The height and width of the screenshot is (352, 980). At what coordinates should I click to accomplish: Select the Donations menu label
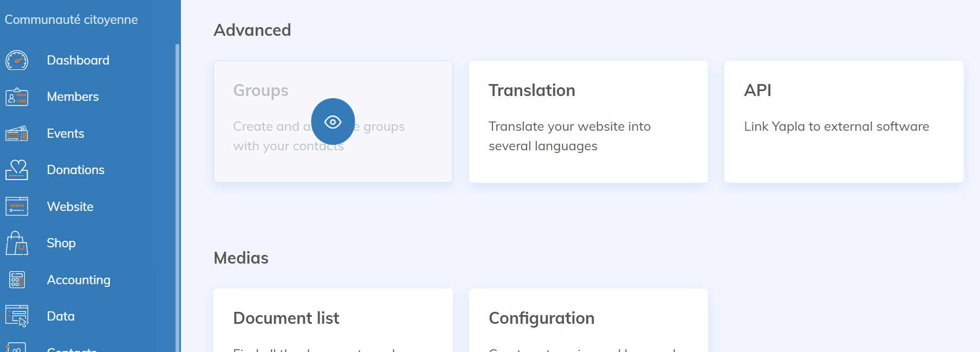pos(75,170)
